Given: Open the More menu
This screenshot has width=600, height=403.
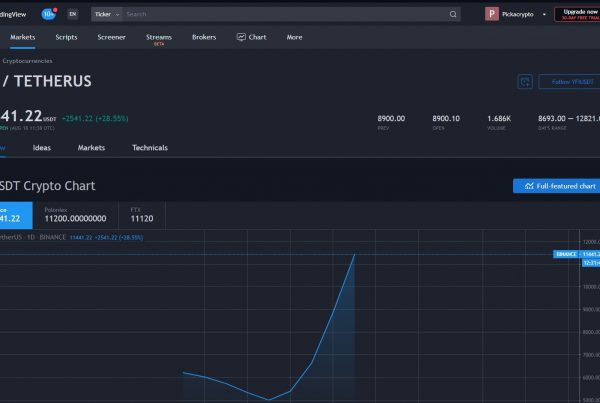Looking at the screenshot, I should click(294, 37).
